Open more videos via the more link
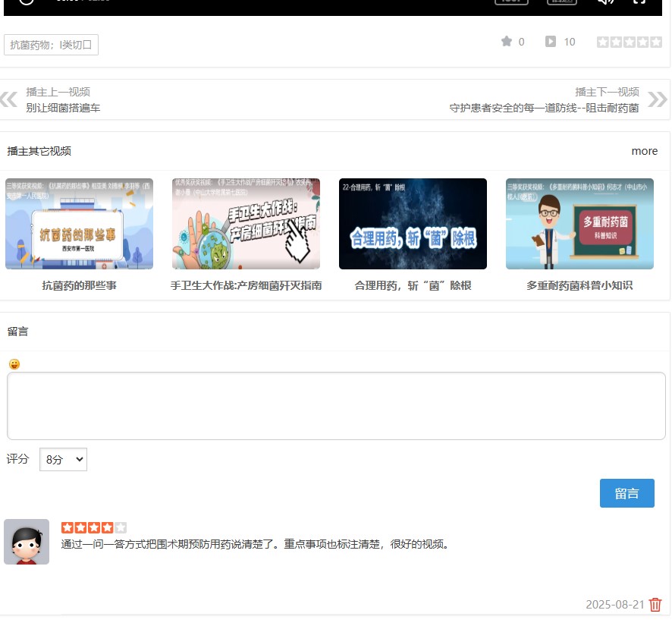Viewport: 672px width, 626px height. click(x=644, y=151)
